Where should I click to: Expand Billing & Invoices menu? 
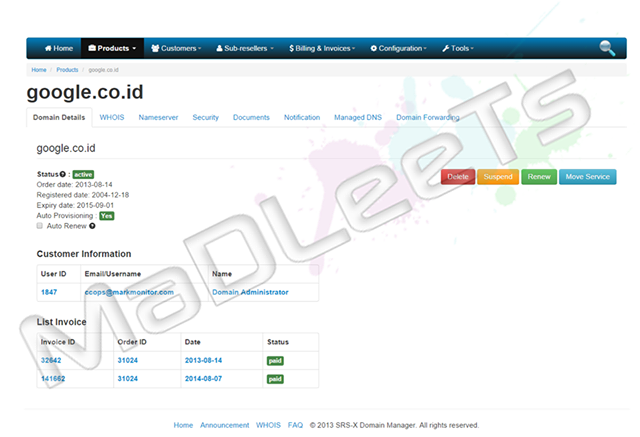(322, 48)
